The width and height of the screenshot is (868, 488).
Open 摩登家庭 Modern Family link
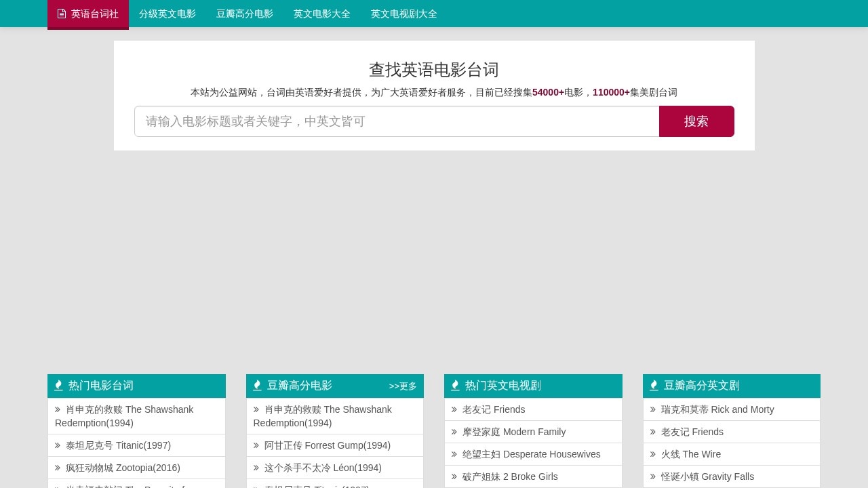514,432
